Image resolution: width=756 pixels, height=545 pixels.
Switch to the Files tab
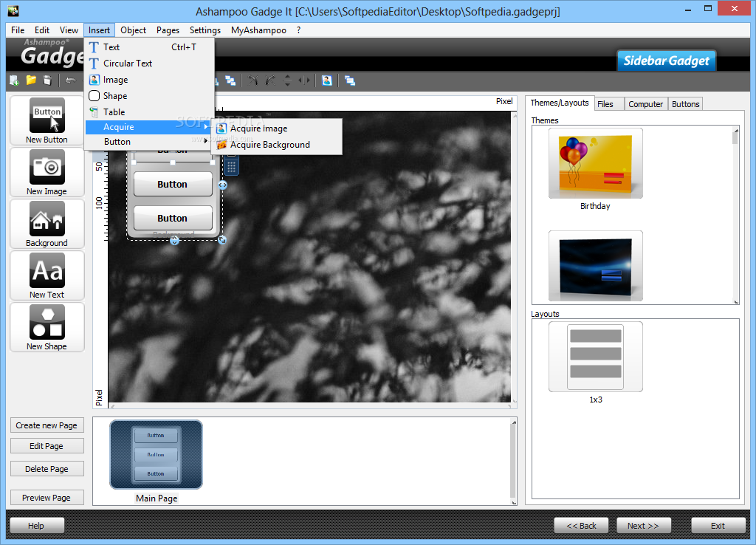(609, 104)
